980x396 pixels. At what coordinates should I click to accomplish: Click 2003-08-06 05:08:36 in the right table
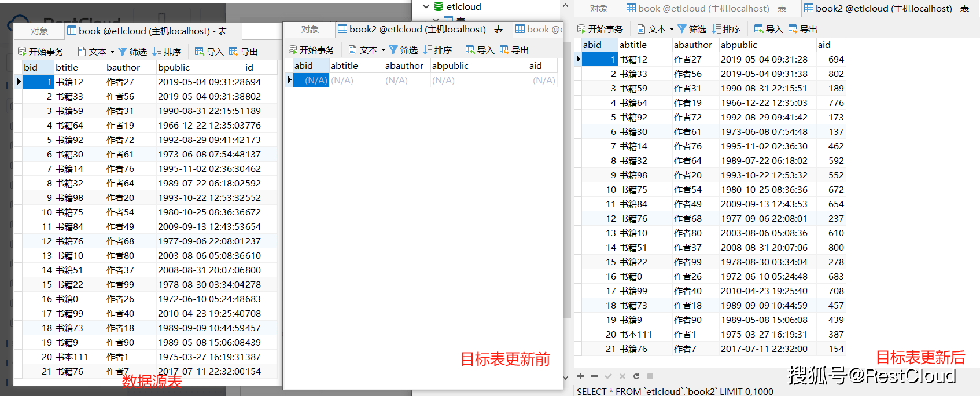point(767,233)
